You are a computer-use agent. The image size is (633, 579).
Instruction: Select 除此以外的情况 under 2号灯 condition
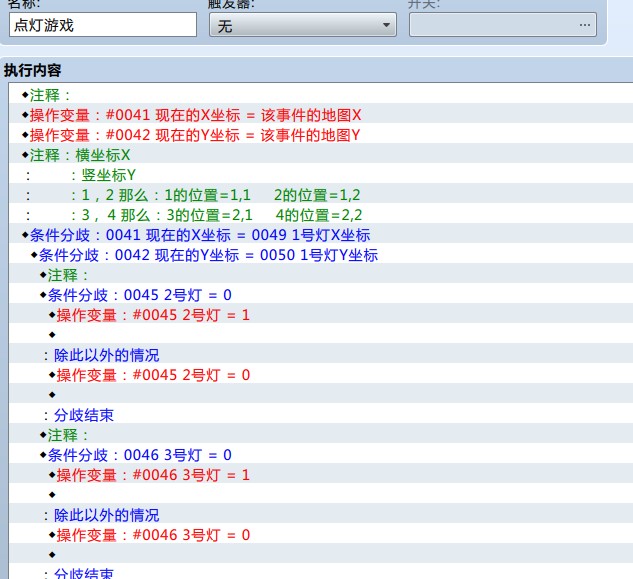point(321,355)
